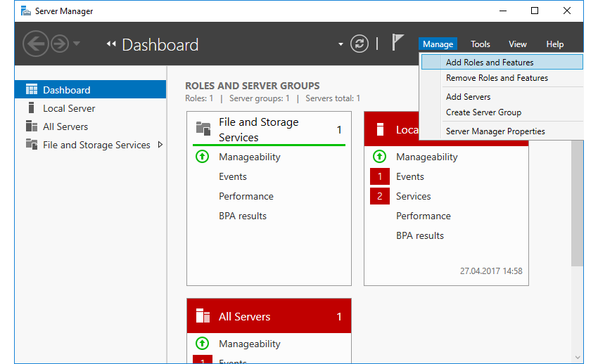Click the Dashboard grid icon in sidebar
Image resolution: width=598 pixels, height=364 pixels.
[32, 89]
